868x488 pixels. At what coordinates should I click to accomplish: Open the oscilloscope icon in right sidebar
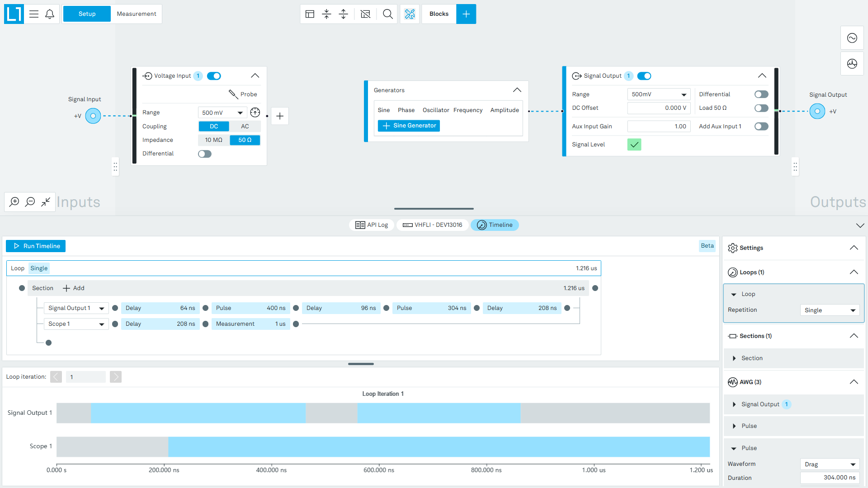tap(852, 38)
